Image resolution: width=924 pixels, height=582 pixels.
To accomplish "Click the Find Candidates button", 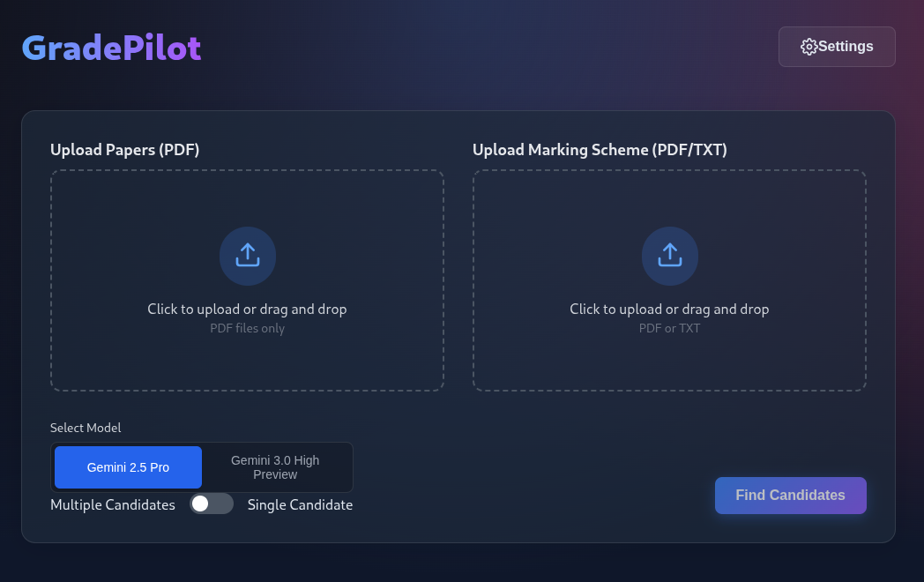I will [x=790, y=496].
